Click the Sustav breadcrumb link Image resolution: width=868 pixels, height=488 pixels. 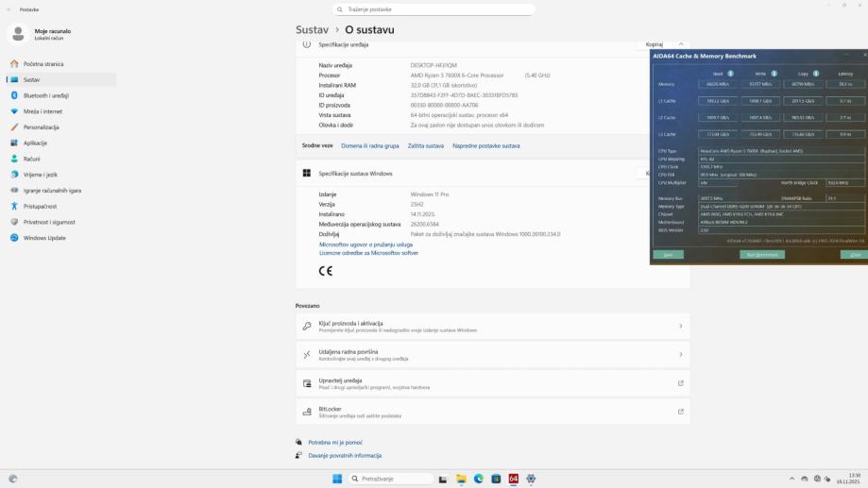point(312,30)
